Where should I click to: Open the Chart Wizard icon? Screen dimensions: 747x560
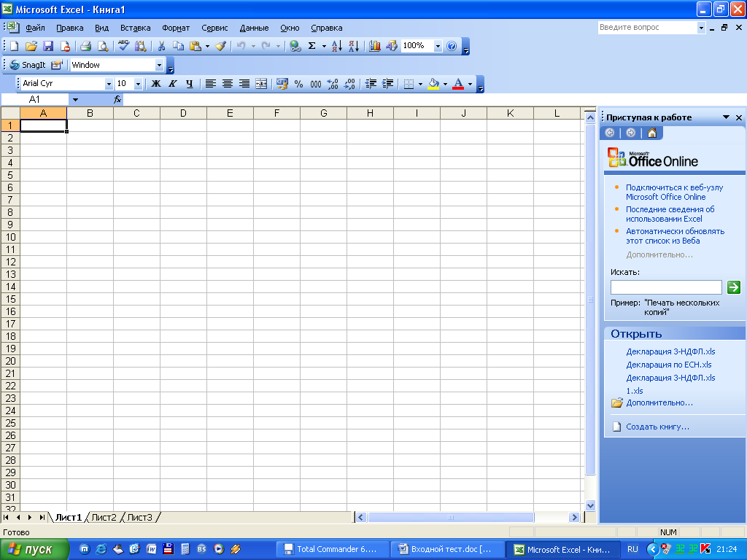click(x=375, y=46)
